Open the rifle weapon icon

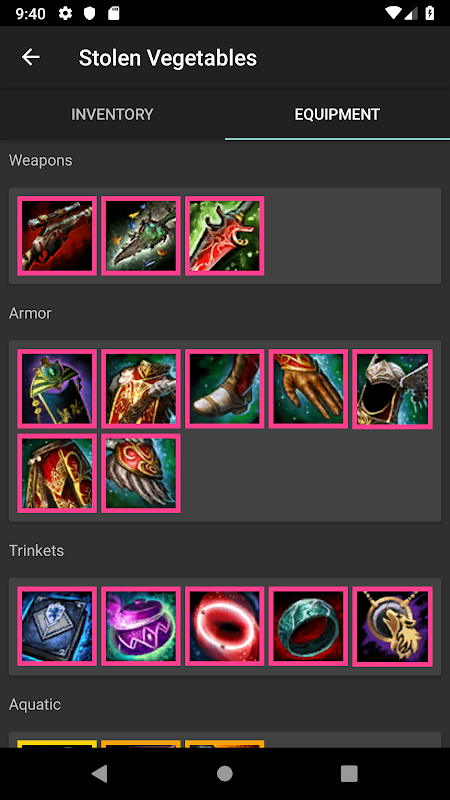(x=57, y=236)
